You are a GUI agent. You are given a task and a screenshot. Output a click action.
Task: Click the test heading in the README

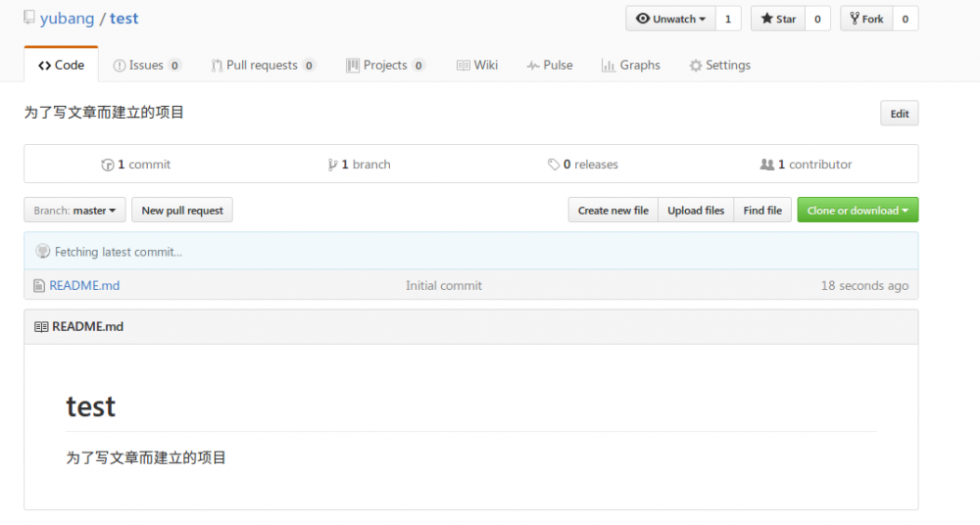(x=90, y=406)
